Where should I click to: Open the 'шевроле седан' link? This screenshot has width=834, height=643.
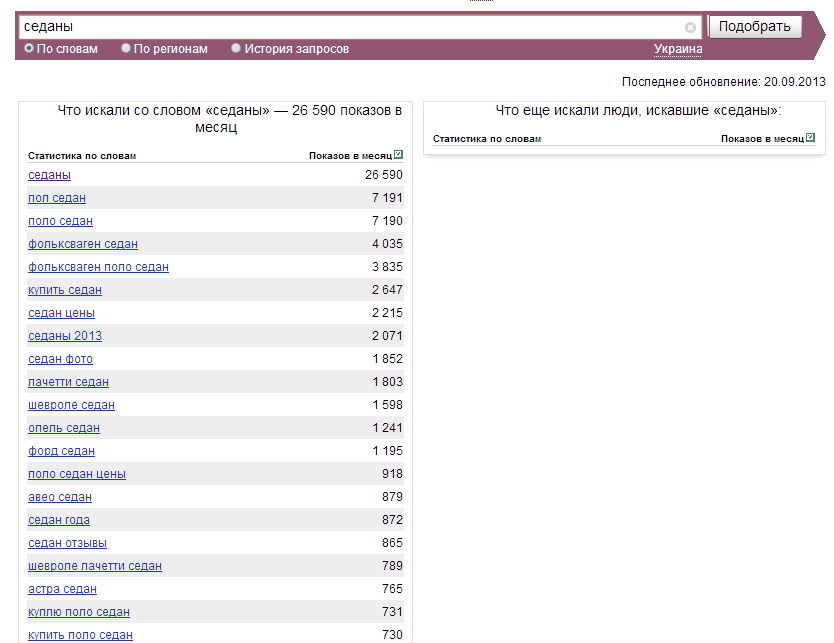point(71,405)
